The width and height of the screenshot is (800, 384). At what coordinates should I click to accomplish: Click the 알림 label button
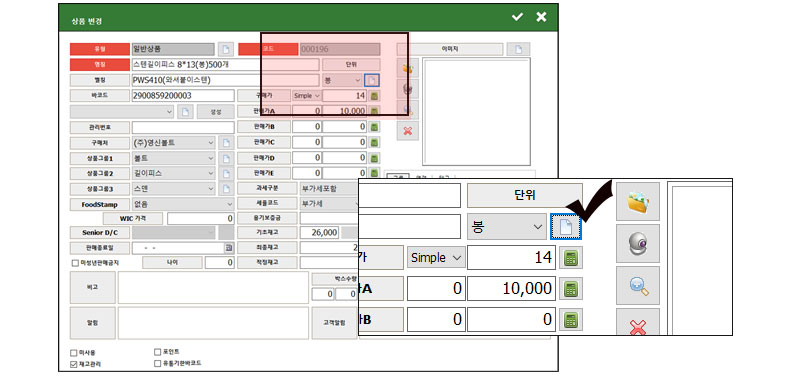93,323
